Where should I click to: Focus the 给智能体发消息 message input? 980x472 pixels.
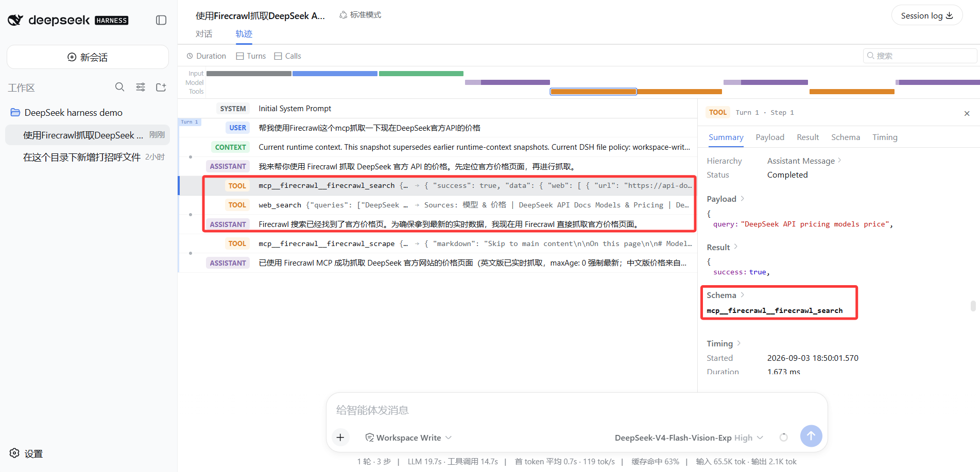577,410
